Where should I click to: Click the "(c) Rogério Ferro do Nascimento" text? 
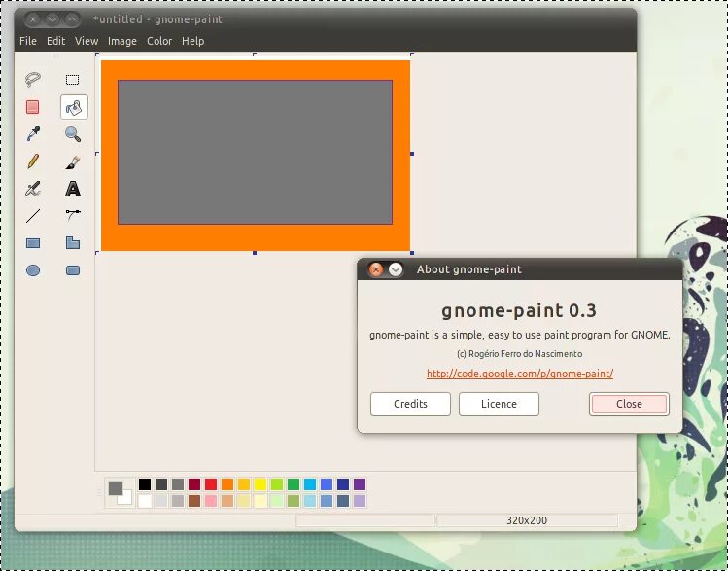pos(520,354)
